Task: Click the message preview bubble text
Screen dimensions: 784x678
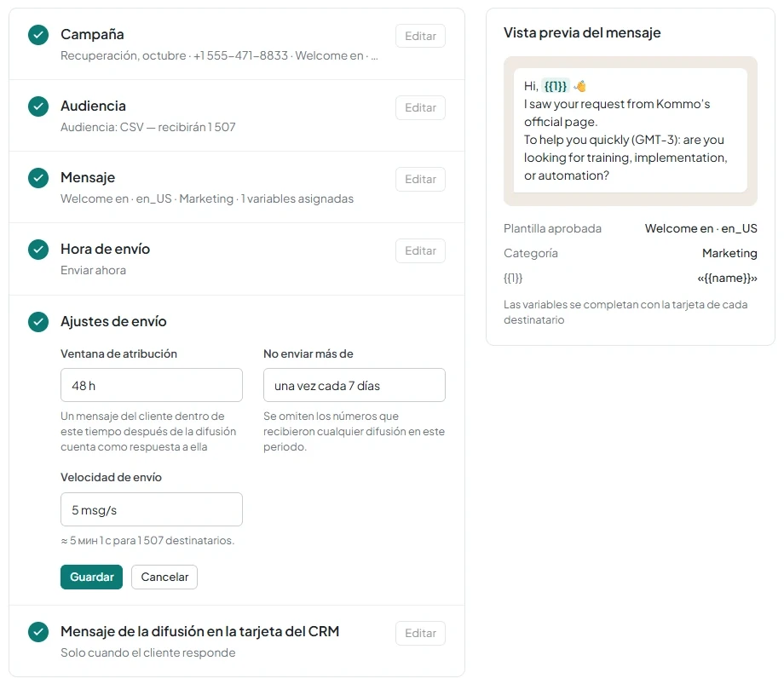Action: (631, 130)
